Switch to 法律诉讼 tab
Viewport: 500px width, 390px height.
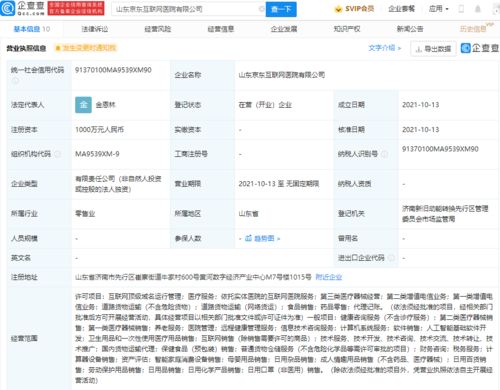[x=95, y=29]
